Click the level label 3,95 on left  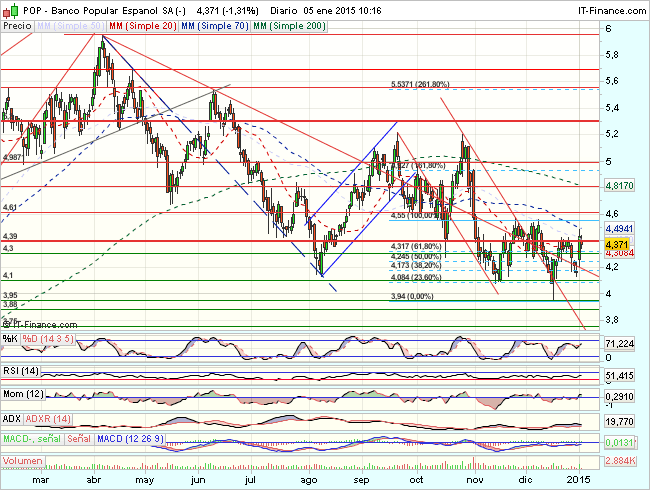coord(10,295)
